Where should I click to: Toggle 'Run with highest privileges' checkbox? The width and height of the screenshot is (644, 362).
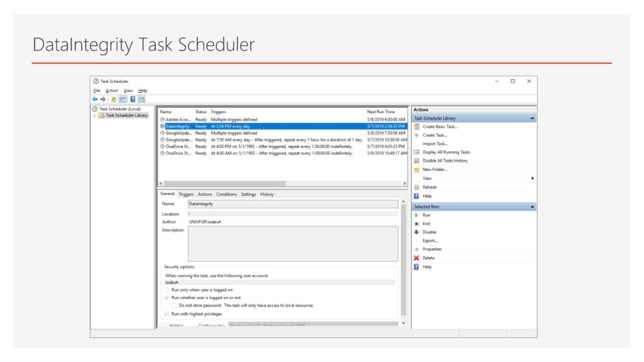[166, 314]
